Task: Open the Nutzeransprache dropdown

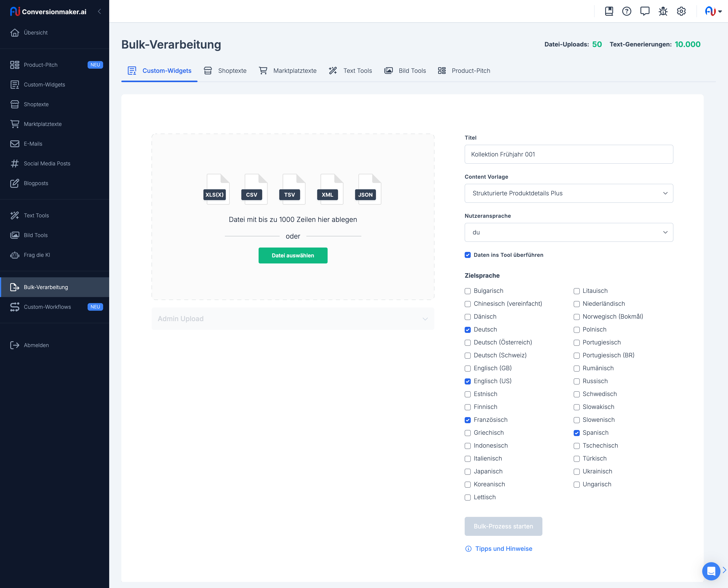Action: pyautogui.click(x=569, y=232)
